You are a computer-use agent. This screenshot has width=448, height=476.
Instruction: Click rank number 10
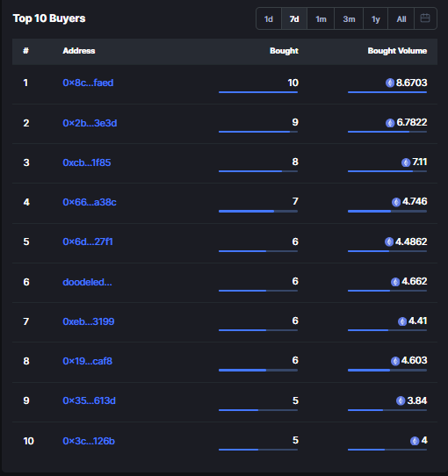point(29,441)
